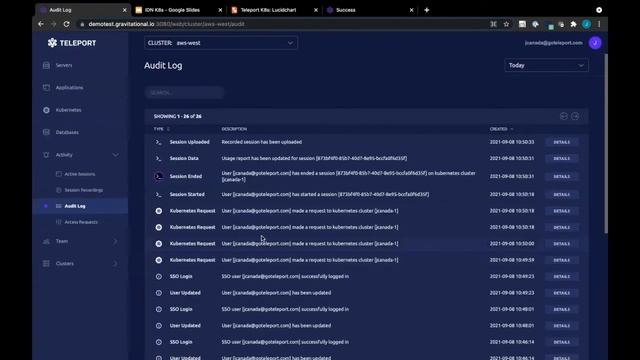Click Details on 10:49:59 Kubernetes Request
Viewport: 640px width, 360px height.
tap(562, 260)
